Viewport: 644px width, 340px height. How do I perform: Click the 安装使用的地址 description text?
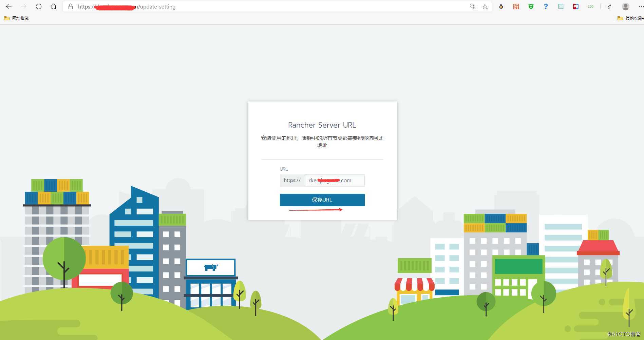322,141
